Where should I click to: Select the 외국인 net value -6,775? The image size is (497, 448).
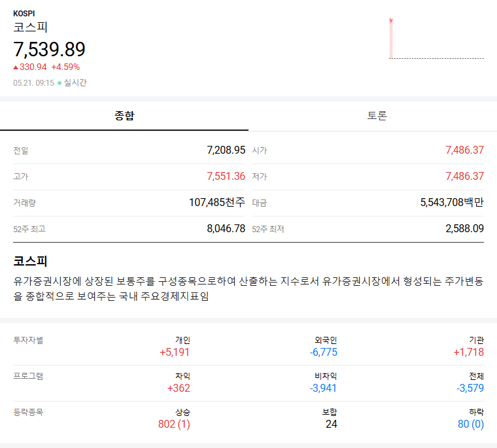pos(323,353)
